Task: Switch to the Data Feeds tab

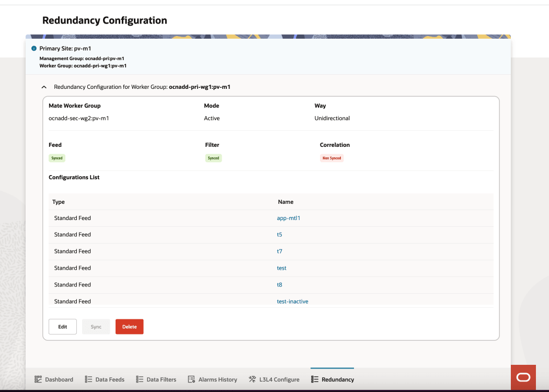Action: pyautogui.click(x=105, y=379)
